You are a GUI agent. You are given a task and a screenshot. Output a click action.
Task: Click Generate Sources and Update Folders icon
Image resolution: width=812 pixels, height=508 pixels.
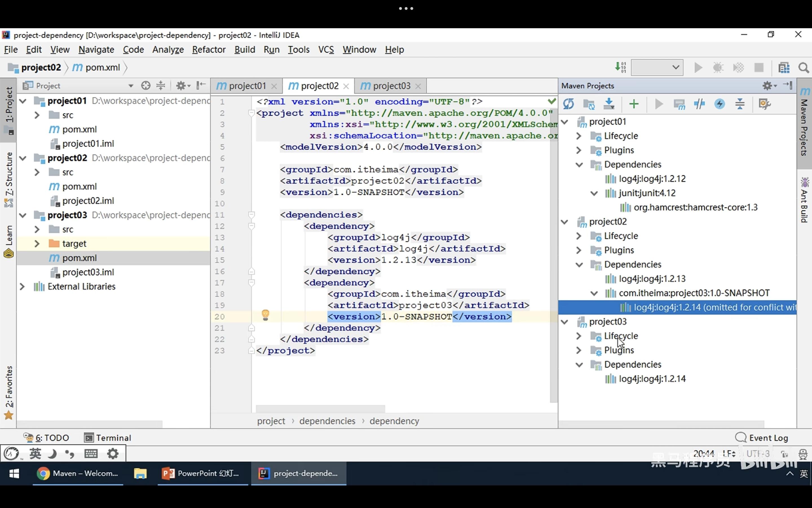pyautogui.click(x=589, y=104)
